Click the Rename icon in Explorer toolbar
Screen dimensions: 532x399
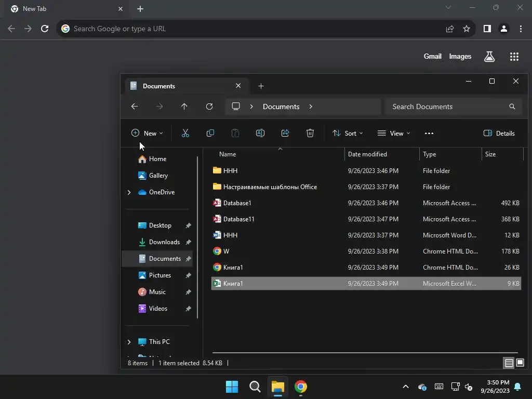[260, 134]
